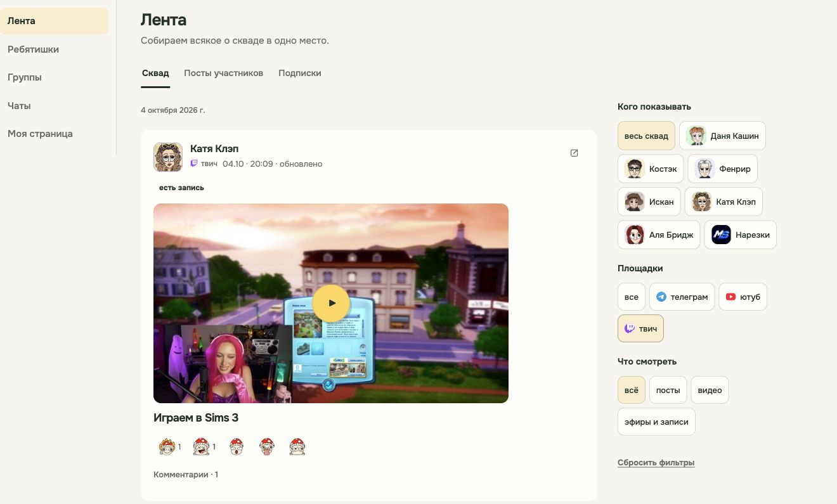Click the author name Катя Клэп
This screenshot has height=504, width=837.
coord(214,149)
